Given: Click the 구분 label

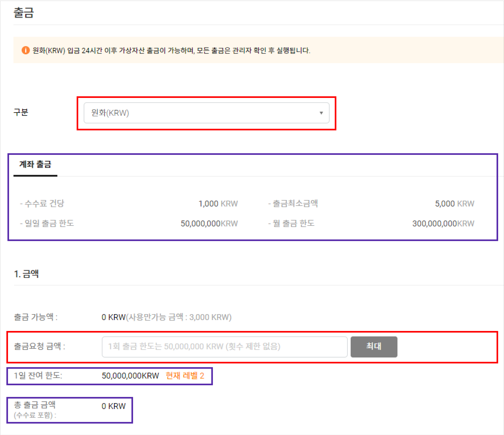Looking at the screenshot, I should tap(21, 112).
